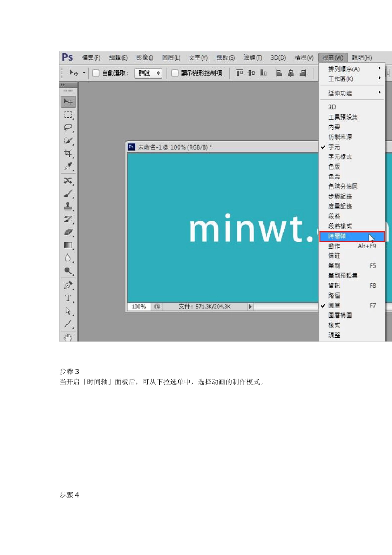This screenshot has width=392, height=555.
Task: Select the Lasso tool
Action: pyautogui.click(x=68, y=128)
